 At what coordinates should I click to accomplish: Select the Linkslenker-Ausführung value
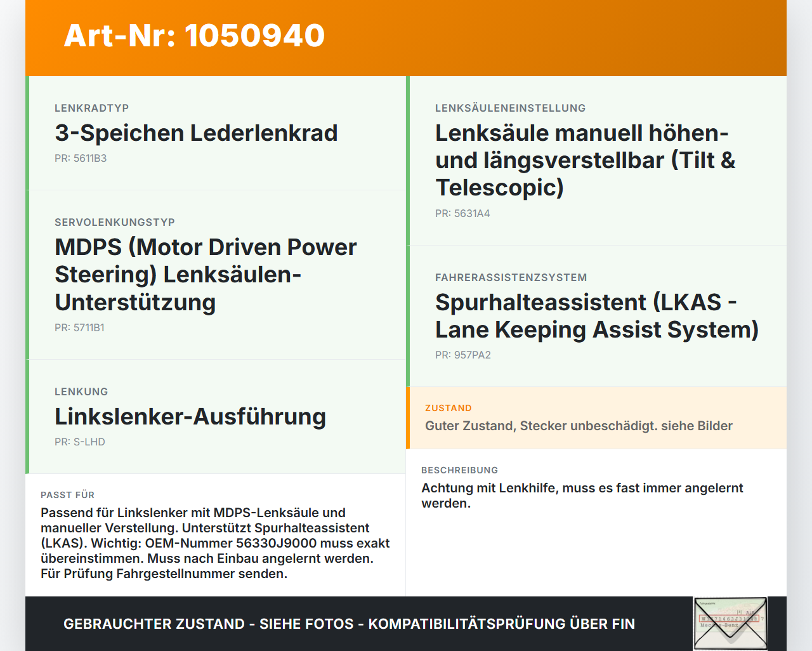pyautogui.click(x=190, y=417)
